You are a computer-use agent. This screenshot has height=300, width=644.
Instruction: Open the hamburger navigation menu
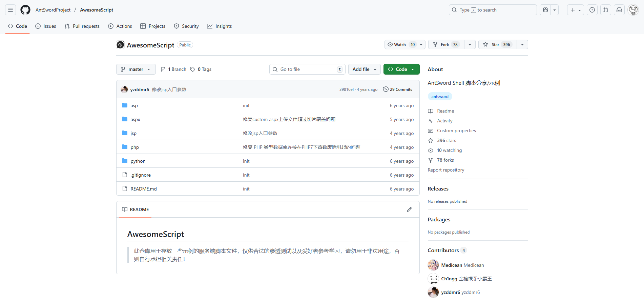11,10
